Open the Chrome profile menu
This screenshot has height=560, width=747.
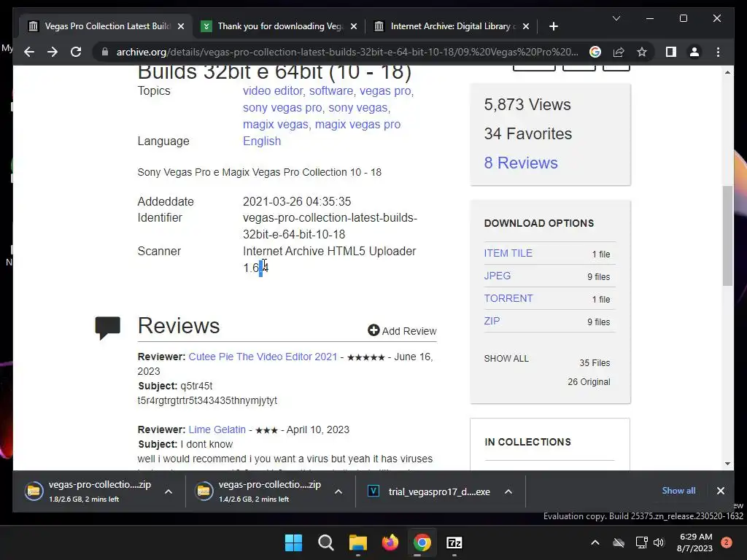point(694,52)
